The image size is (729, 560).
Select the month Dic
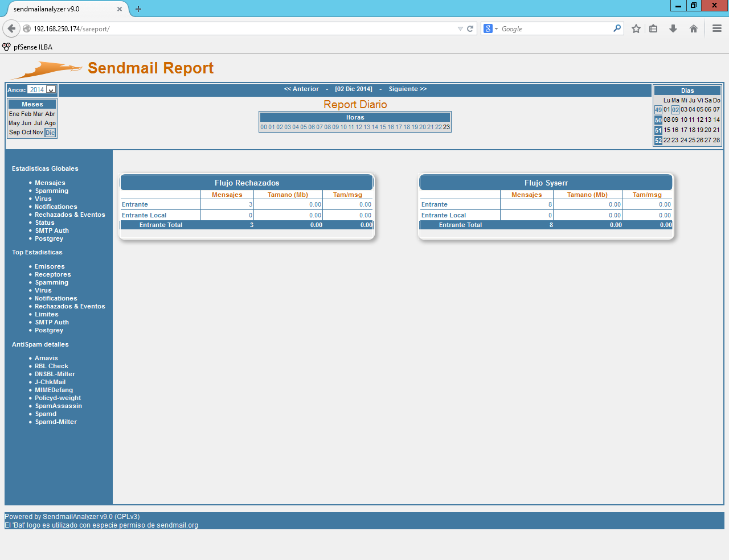[x=50, y=133]
